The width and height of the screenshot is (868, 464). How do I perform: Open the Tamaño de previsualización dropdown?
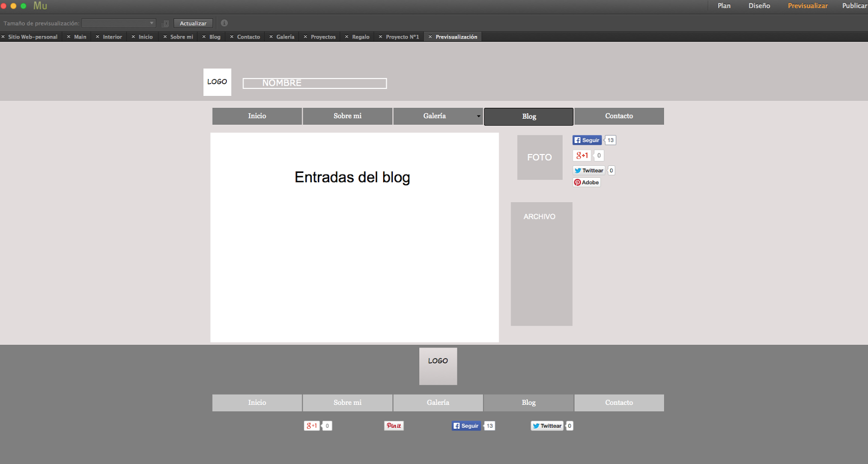coord(119,23)
